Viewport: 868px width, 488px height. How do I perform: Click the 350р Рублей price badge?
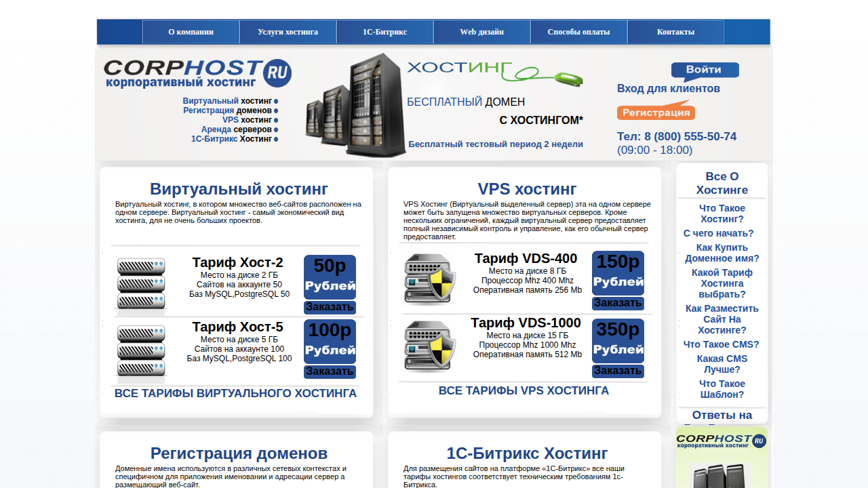coord(618,341)
